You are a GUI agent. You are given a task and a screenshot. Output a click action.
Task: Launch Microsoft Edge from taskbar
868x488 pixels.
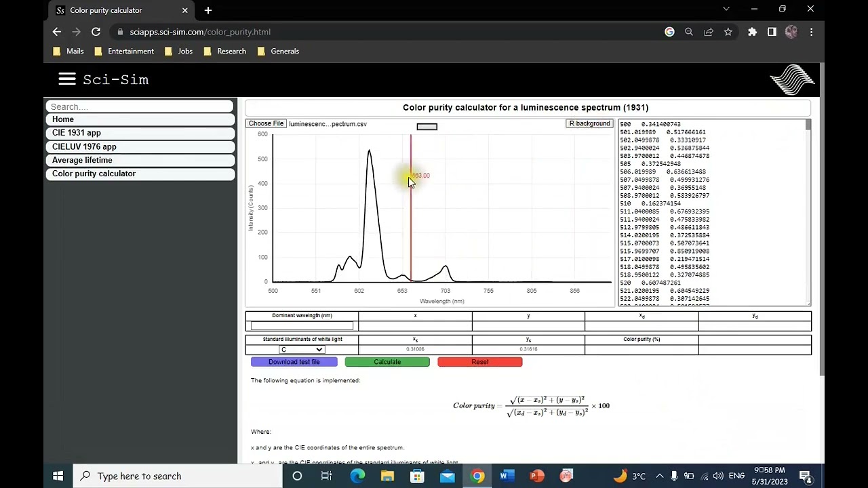pyautogui.click(x=357, y=476)
